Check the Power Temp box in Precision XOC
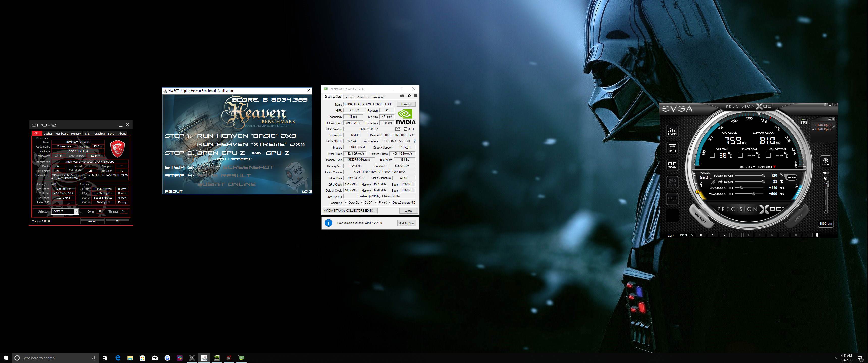The image size is (868, 363). click(740, 156)
